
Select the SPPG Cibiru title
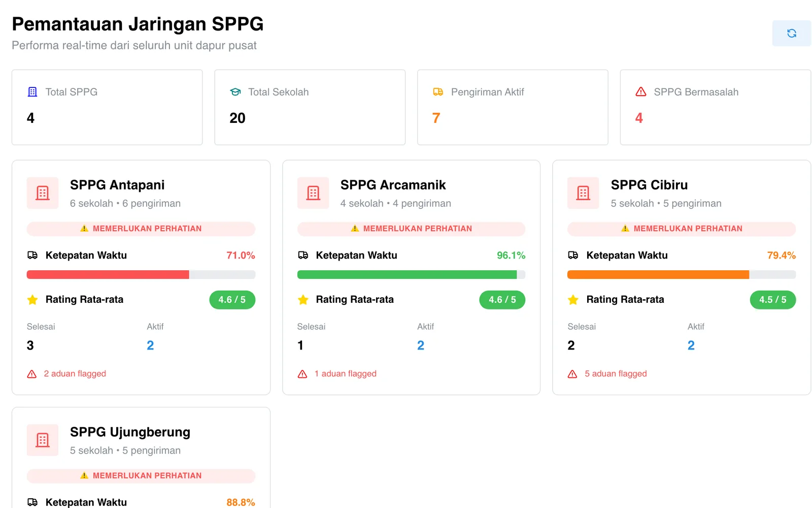click(x=649, y=185)
